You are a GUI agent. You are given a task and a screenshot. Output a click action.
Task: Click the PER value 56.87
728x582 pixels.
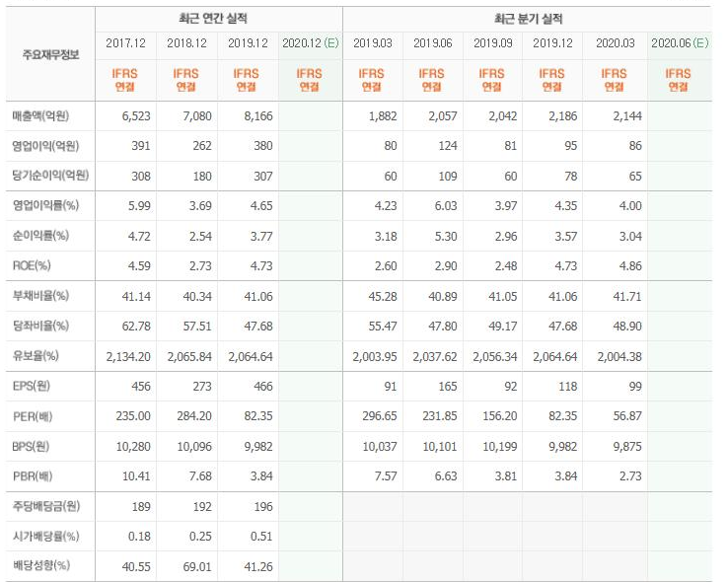tap(627, 416)
